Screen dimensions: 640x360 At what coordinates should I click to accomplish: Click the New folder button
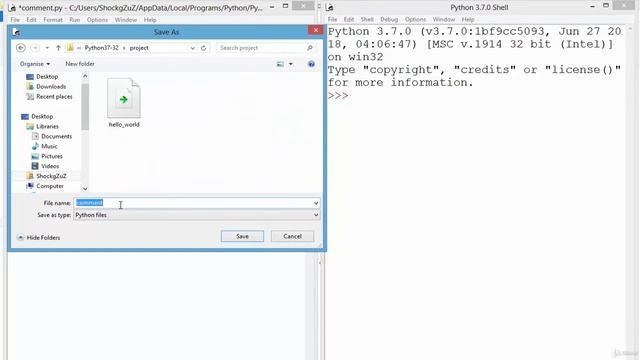(80, 64)
